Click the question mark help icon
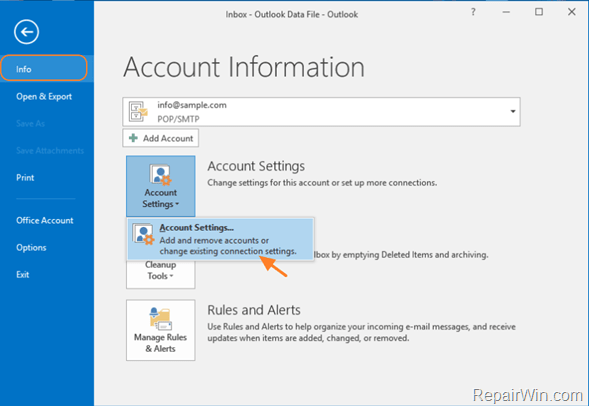The image size is (589, 406). pyautogui.click(x=473, y=12)
